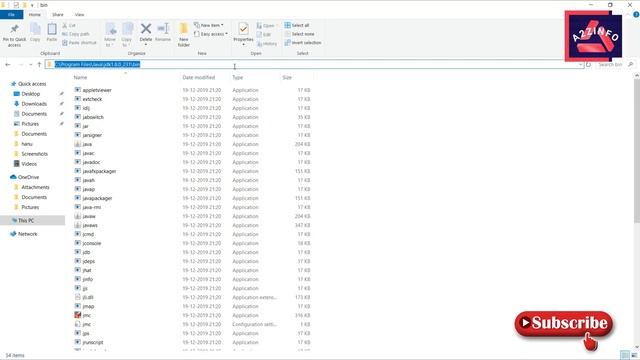This screenshot has height=360, width=640.
Task: Click the address bar path field
Action: pos(314,64)
